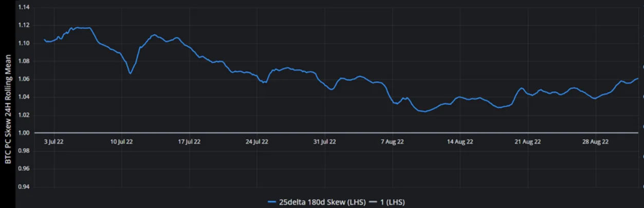
Task: Click the 0.96 y-axis value
Action: click(24, 169)
